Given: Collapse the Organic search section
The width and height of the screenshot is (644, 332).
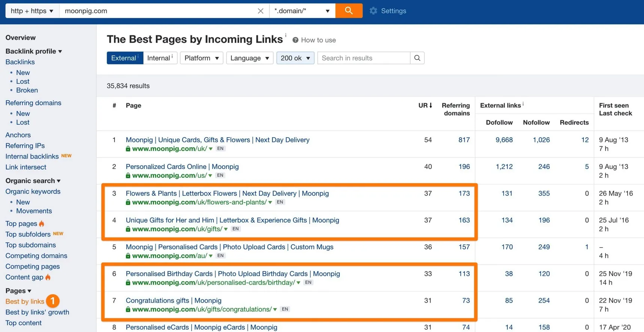Looking at the screenshot, I should point(33,181).
